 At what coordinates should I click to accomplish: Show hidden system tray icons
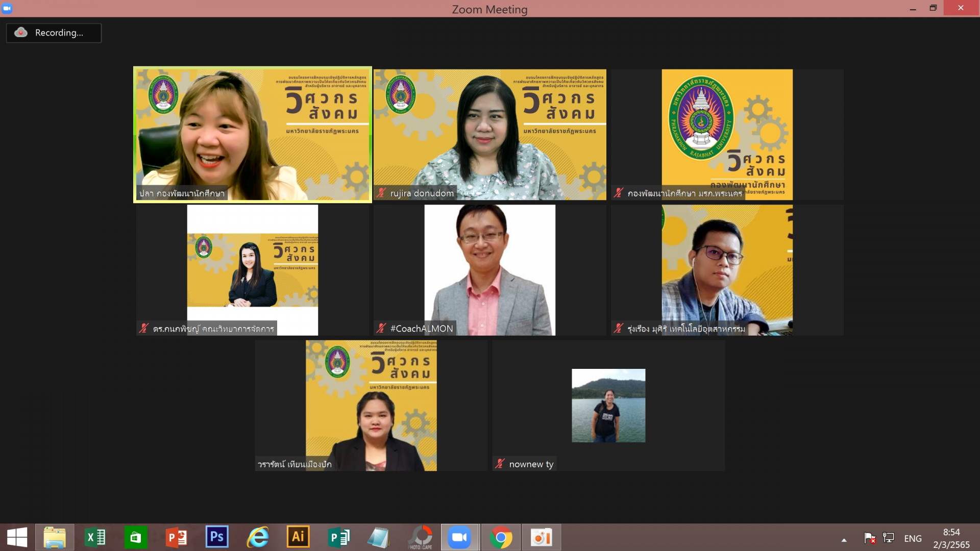click(x=844, y=540)
